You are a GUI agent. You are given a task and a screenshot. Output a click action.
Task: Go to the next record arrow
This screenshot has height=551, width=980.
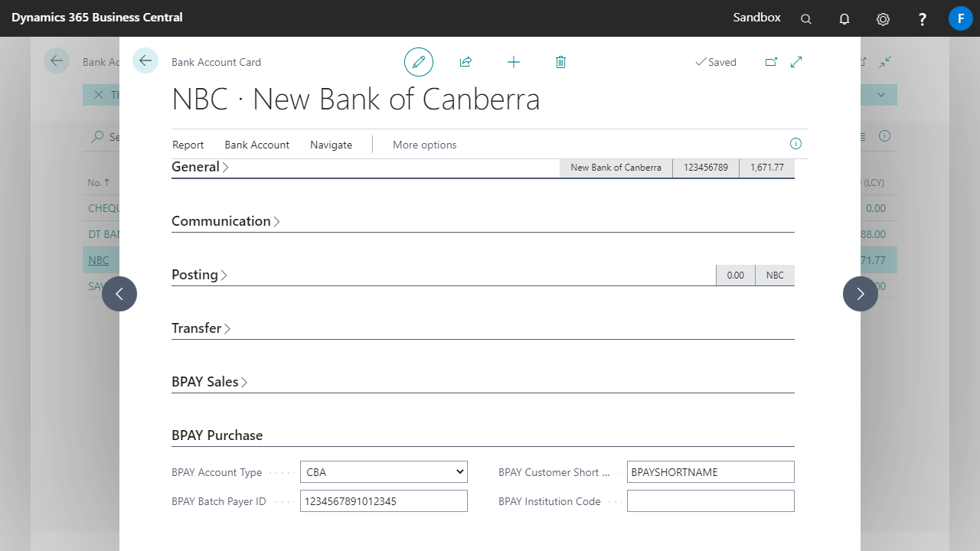861,294
